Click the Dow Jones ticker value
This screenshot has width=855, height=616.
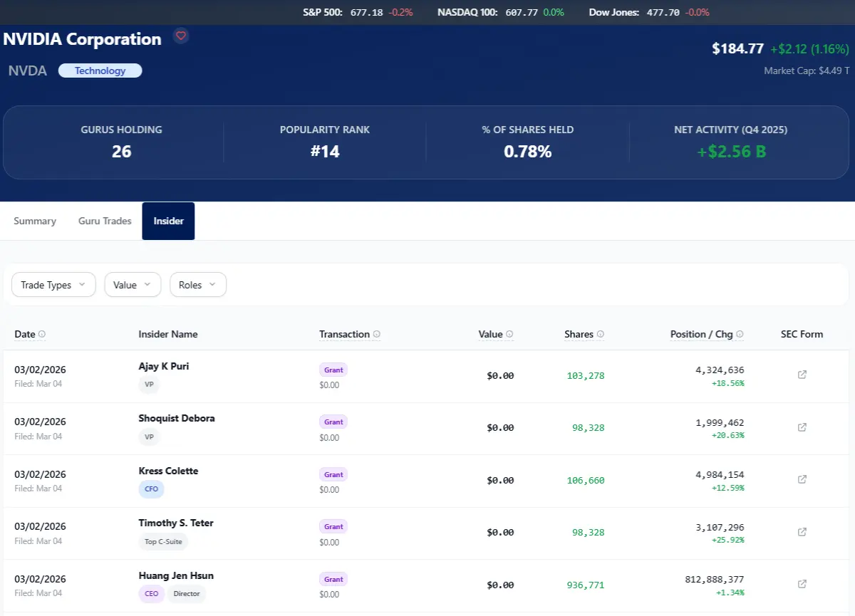(x=663, y=12)
